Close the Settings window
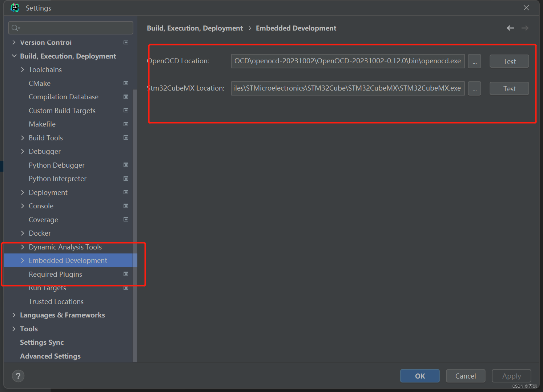The image size is (543, 392). [526, 8]
